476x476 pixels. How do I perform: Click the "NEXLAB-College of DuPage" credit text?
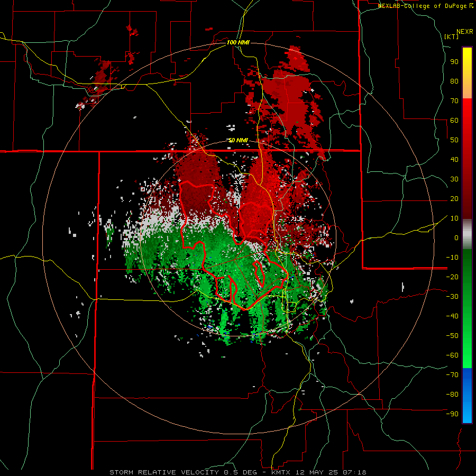tap(422, 6)
